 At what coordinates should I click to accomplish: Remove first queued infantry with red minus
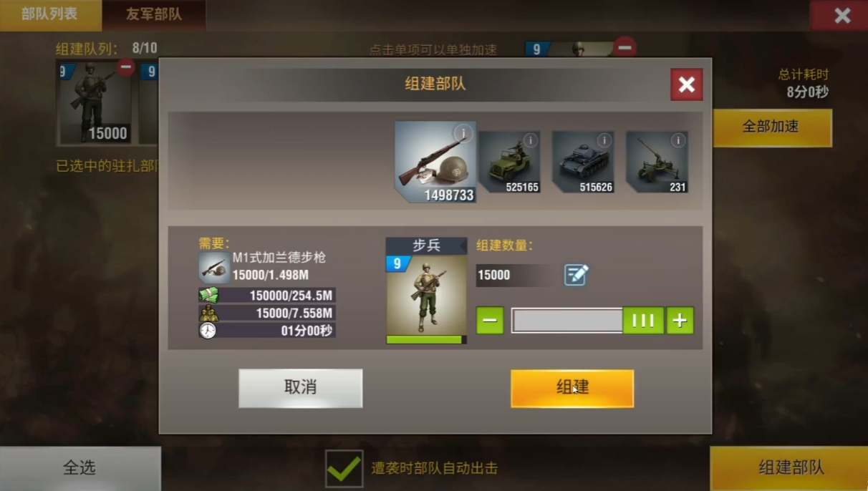click(x=126, y=67)
